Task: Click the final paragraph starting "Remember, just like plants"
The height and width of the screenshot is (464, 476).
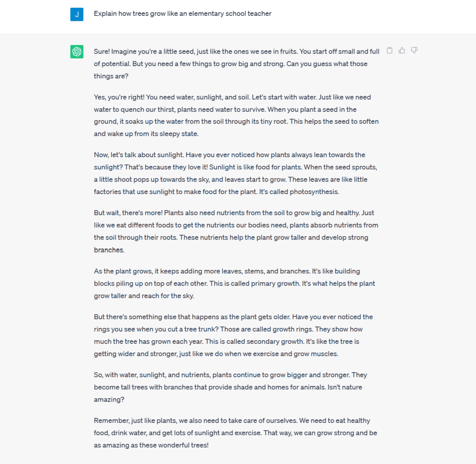Action: pyautogui.click(x=235, y=433)
